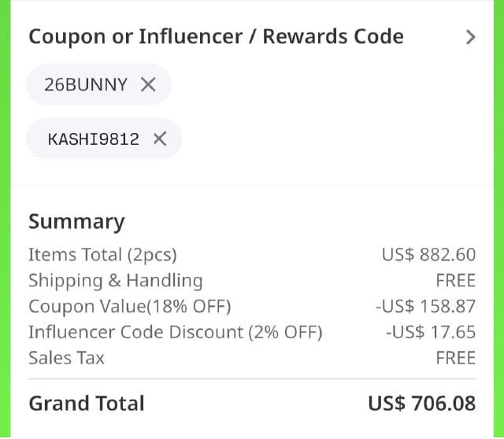Remove the 26BUNNY coupon code
Viewport: 504px width, 439px height.
147,85
